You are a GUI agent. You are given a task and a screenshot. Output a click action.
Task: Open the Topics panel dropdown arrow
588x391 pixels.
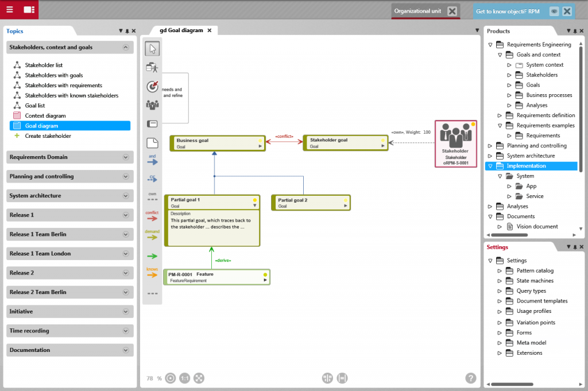(x=121, y=31)
